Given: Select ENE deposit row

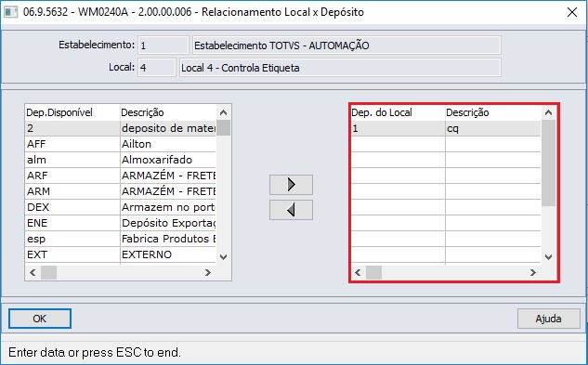Looking at the screenshot, I should (121, 223).
